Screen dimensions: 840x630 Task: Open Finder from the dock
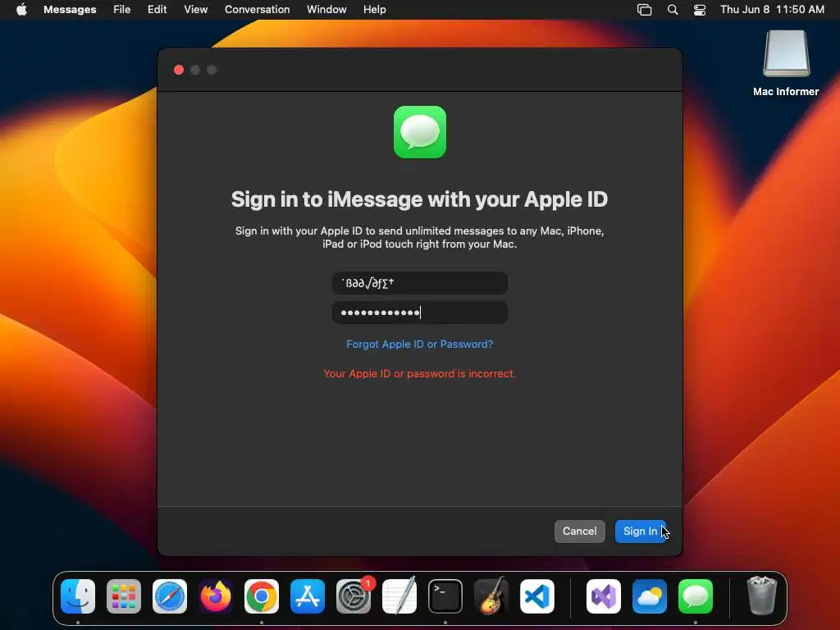tap(78, 596)
